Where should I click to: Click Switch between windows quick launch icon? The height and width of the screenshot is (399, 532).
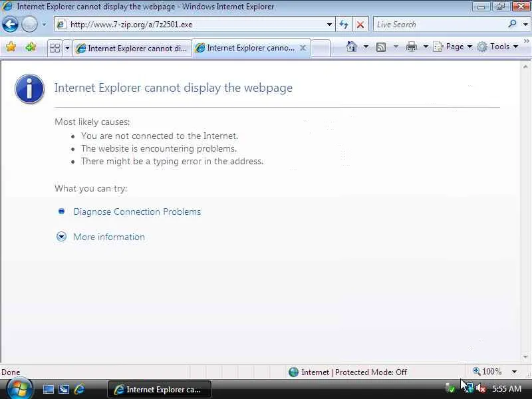[x=64, y=389]
